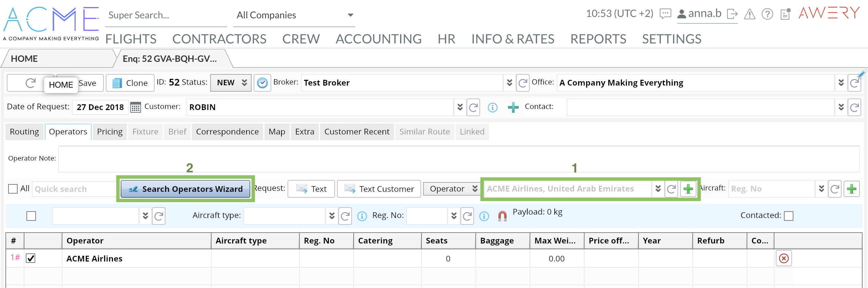Open the chat messages icon in header

(x=665, y=14)
